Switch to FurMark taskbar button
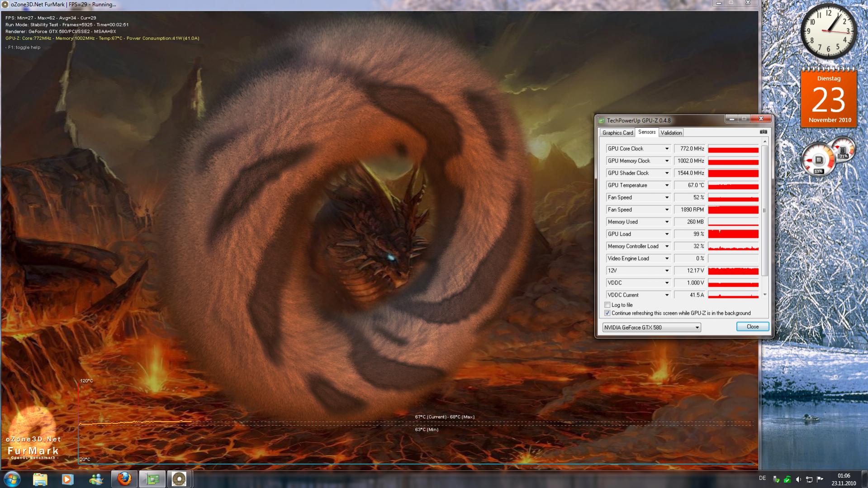This screenshot has width=868, height=488. pos(180,479)
